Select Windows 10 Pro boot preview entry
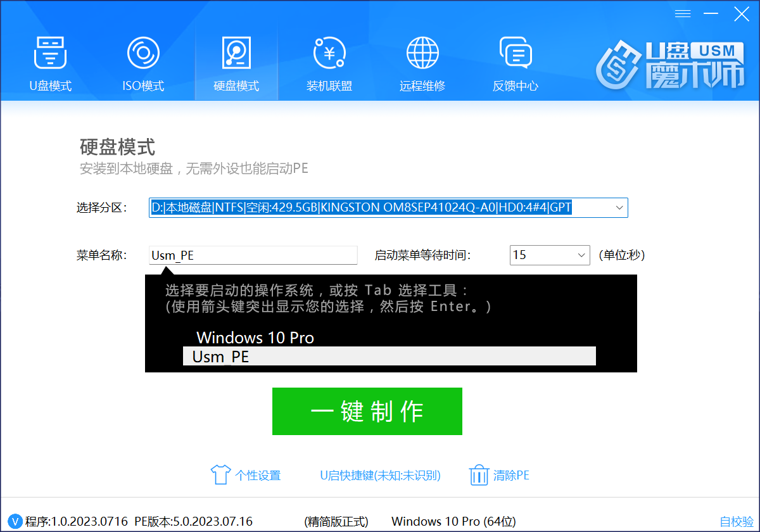 (x=255, y=338)
